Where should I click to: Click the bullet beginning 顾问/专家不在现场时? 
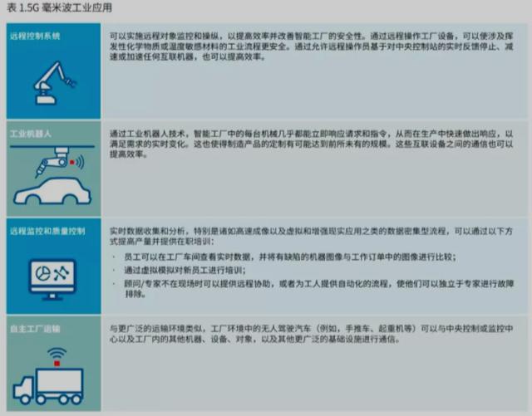pyautogui.click(x=319, y=288)
